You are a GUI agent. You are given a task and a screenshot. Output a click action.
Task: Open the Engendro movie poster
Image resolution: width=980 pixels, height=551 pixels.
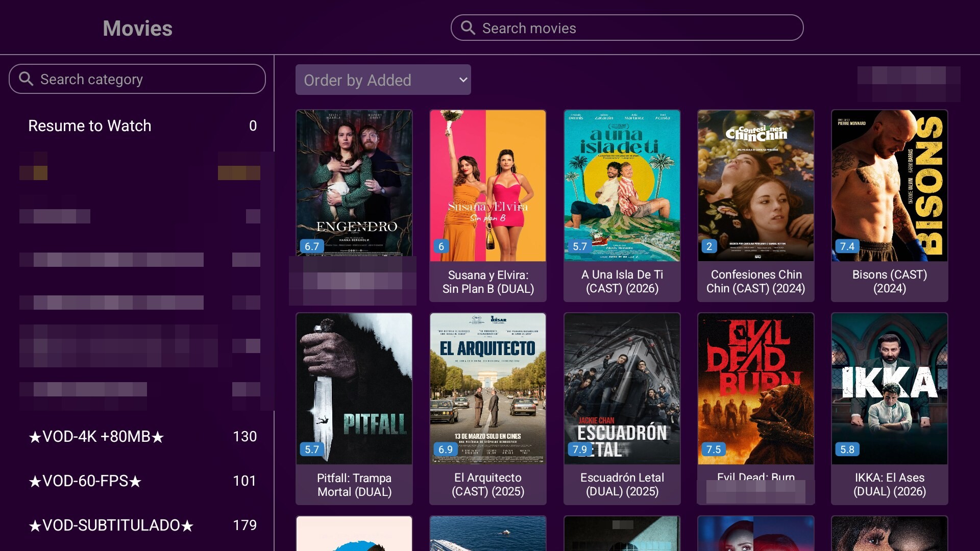tap(354, 183)
